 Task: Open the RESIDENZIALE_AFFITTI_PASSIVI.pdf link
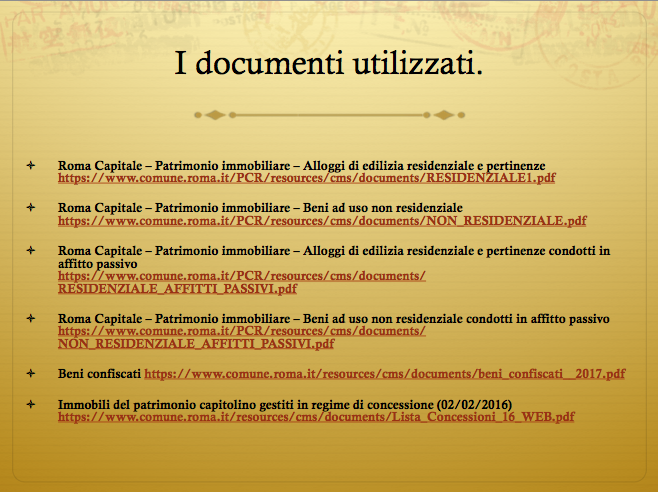click(242, 283)
